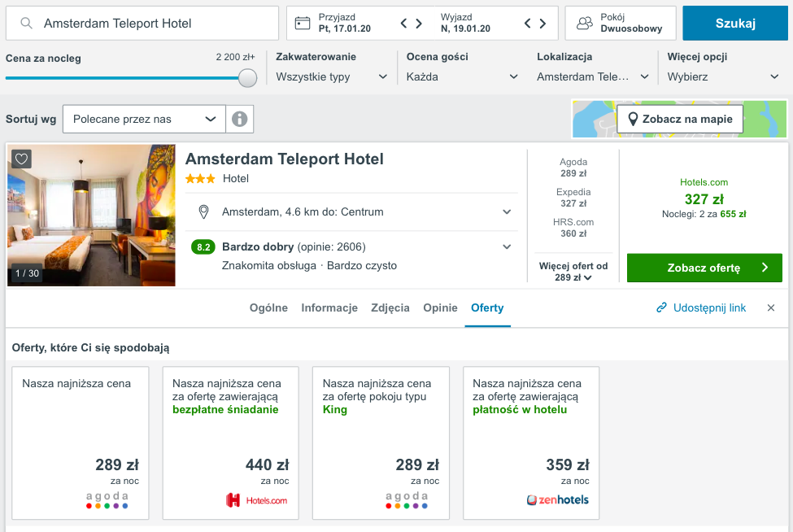The width and height of the screenshot is (793, 532).
Task: Click the calendar icon in the Przyjazd field
Action: (x=303, y=23)
